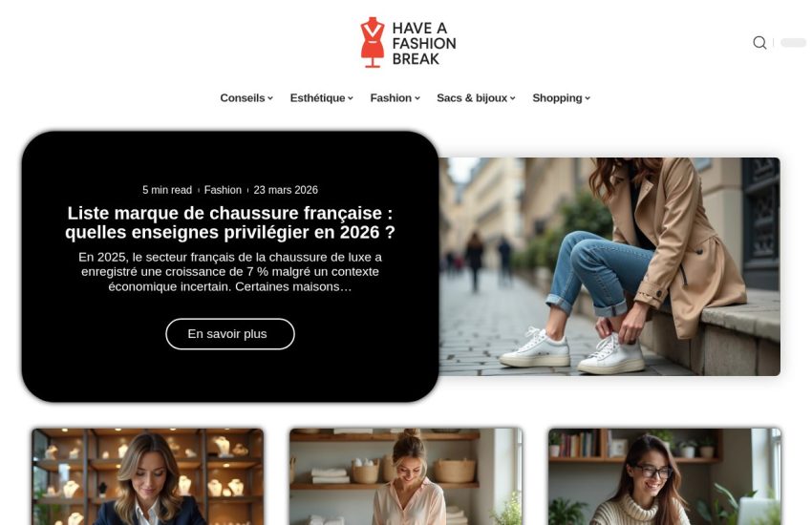
Task: Open the jewelry shop woman thumbnail
Action: tap(147, 476)
